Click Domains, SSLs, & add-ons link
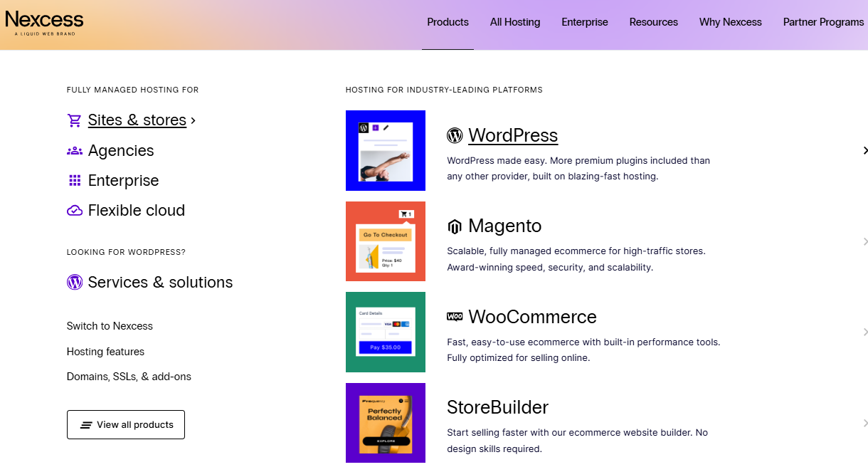This screenshot has height=472, width=868. coord(129,377)
